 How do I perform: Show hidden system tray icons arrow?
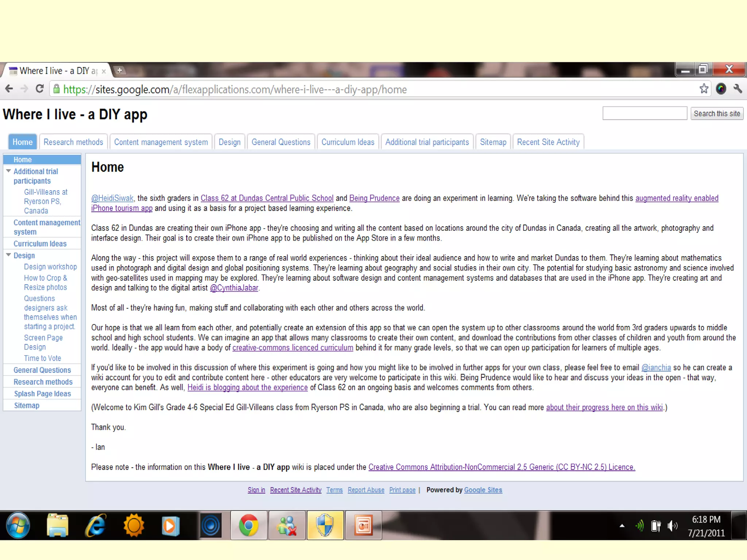pyautogui.click(x=622, y=526)
